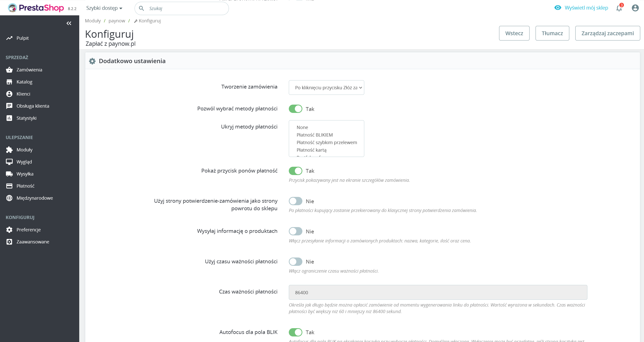Open the 'Szybki dostęp' dropdown

click(x=104, y=8)
